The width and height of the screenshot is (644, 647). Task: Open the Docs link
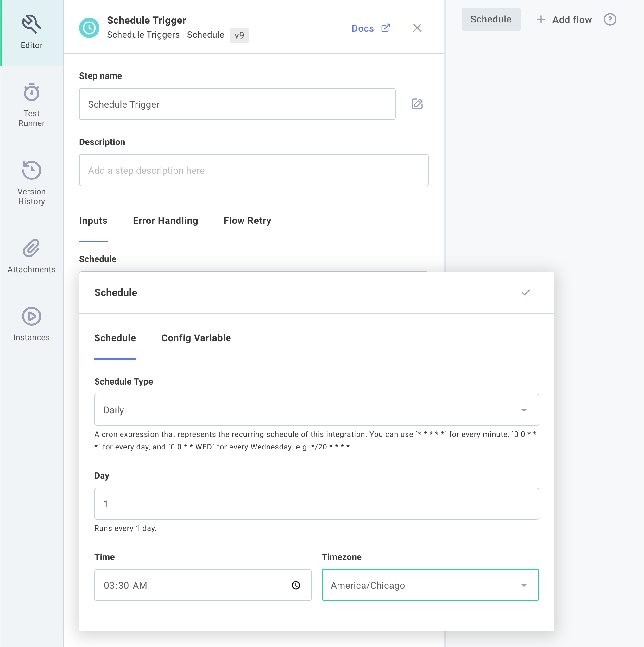coord(363,28)
